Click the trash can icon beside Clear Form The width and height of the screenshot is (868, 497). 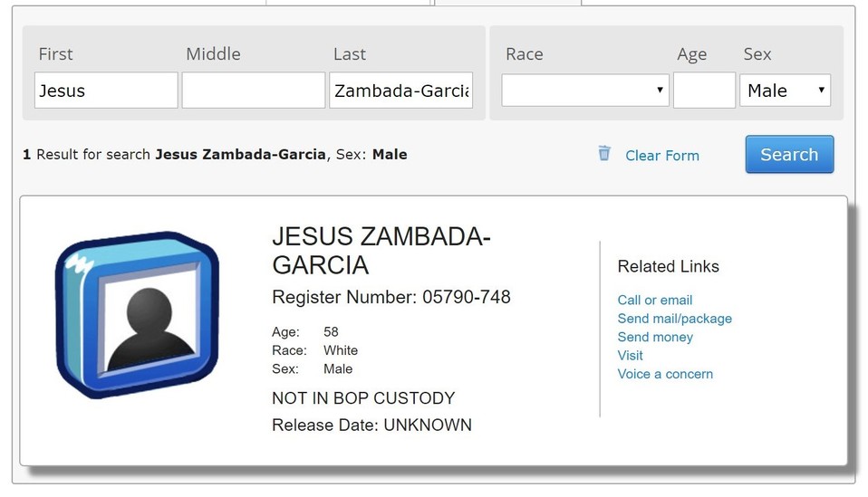pyautogui.click(x=604, y=153)
